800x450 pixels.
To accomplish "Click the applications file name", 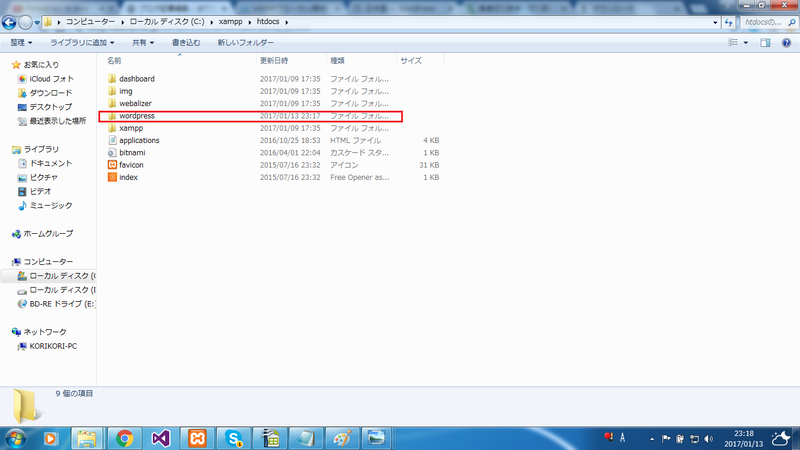I will (139, 140).
